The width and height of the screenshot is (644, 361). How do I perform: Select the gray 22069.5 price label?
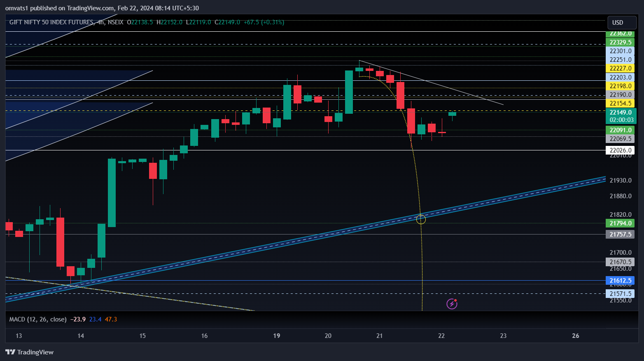[620, 139]
